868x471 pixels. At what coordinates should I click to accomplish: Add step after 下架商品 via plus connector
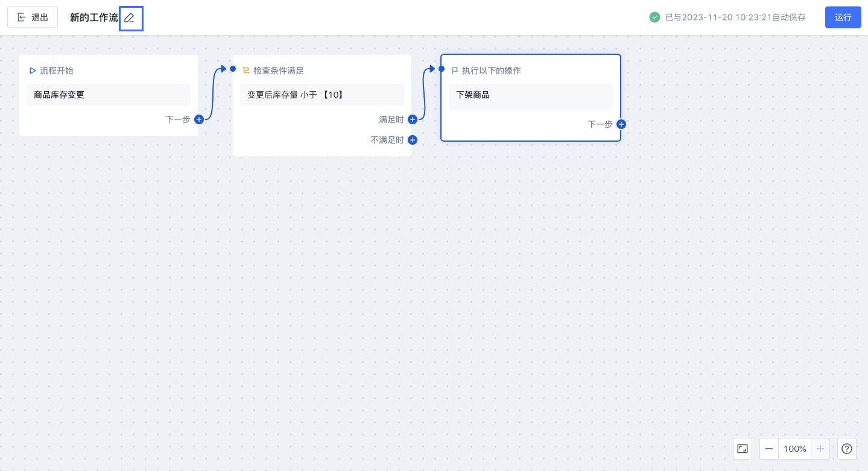621,124
